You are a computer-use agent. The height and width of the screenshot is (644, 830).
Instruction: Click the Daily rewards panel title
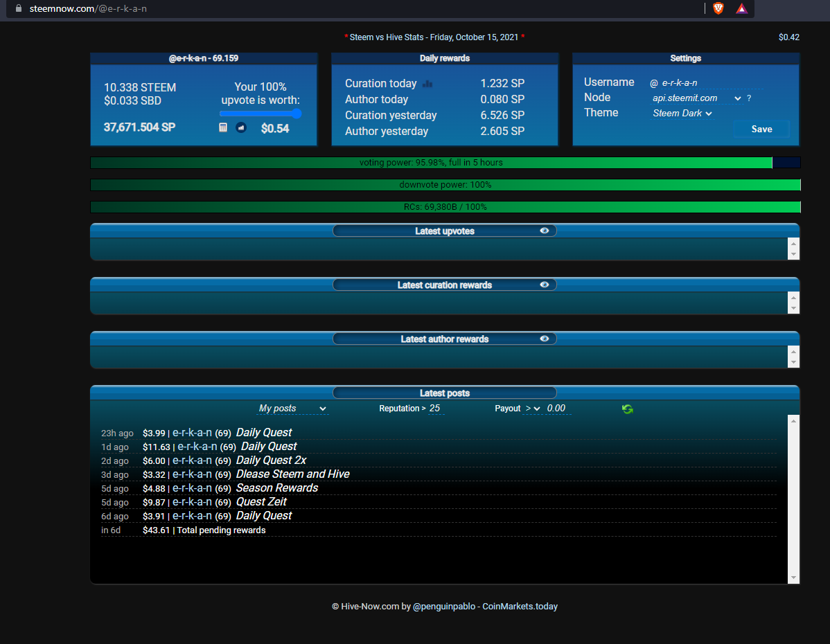[x=445, y=58]
